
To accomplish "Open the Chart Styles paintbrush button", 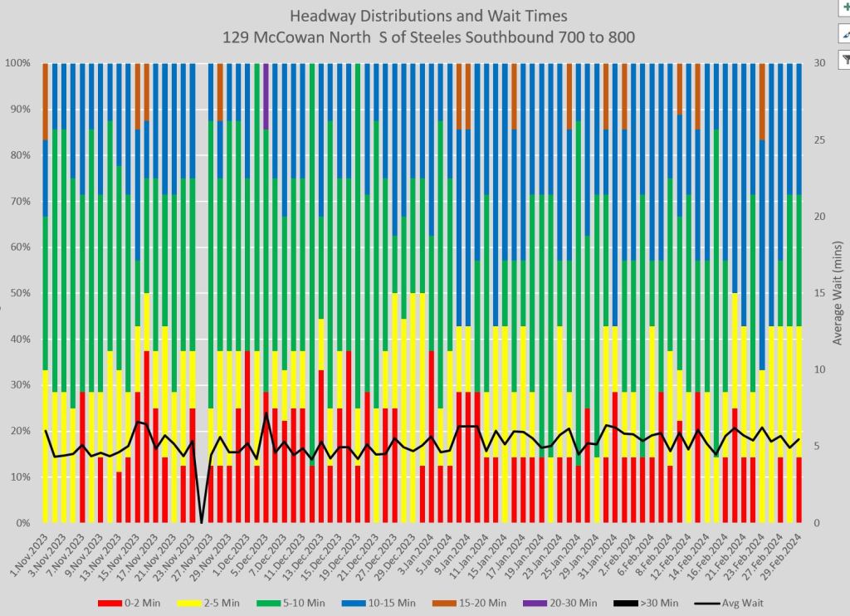I will click(845, 34).
